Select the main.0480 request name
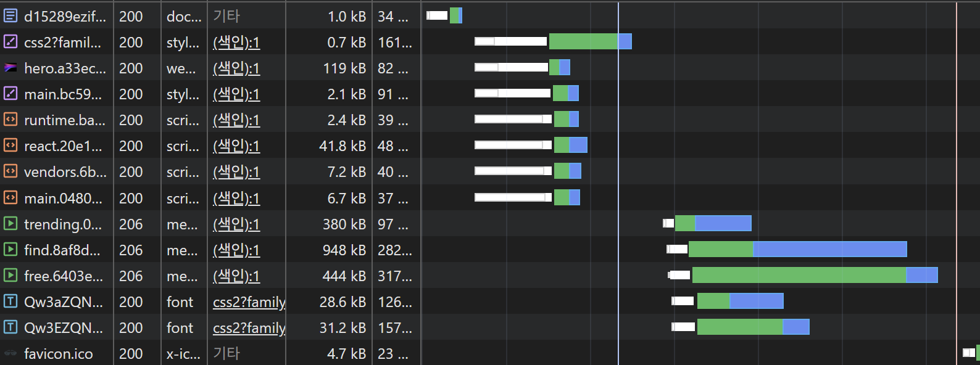This screenshot has height=365, width=980. [63, 199]
